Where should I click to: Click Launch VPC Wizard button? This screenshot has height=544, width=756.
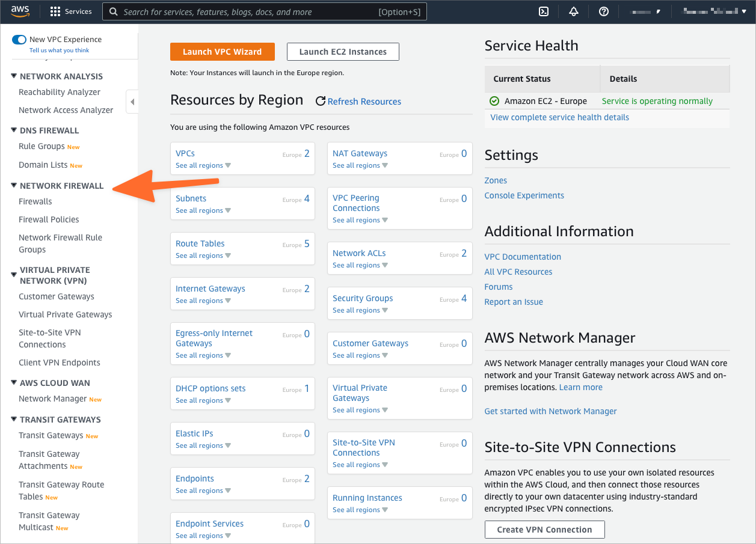pyautogui.click(x=223, y=52)
